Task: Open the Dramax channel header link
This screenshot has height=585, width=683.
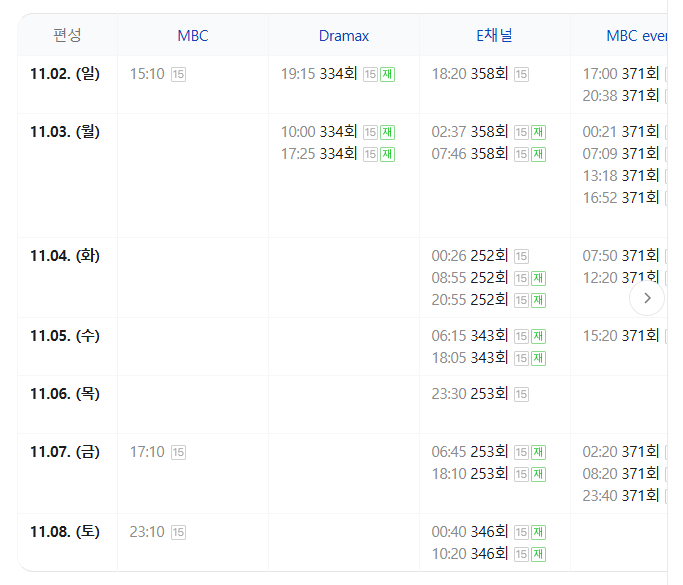Action: tap(344, 36)
